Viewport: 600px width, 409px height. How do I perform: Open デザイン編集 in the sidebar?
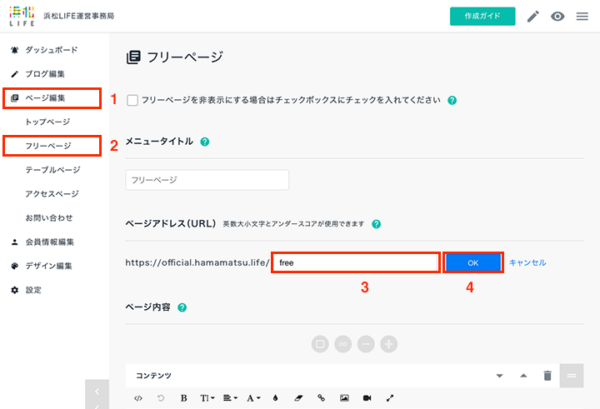(48, 266)
